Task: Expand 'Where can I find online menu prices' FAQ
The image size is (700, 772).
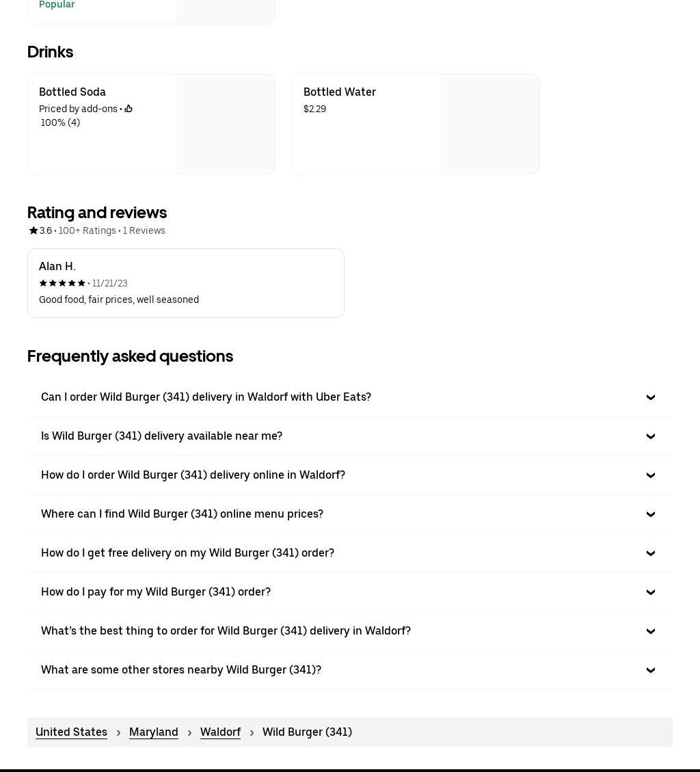Action: point(349,514)
